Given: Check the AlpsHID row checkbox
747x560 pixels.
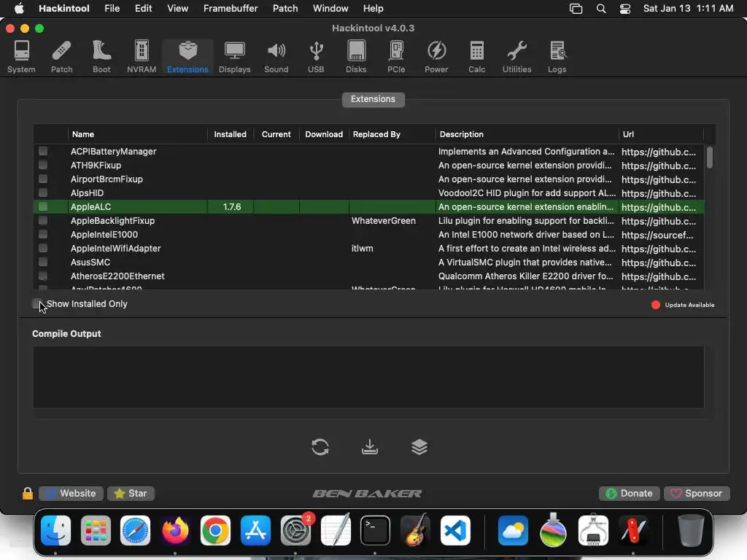Looking at the screenshot, I should tap(43, 192).
